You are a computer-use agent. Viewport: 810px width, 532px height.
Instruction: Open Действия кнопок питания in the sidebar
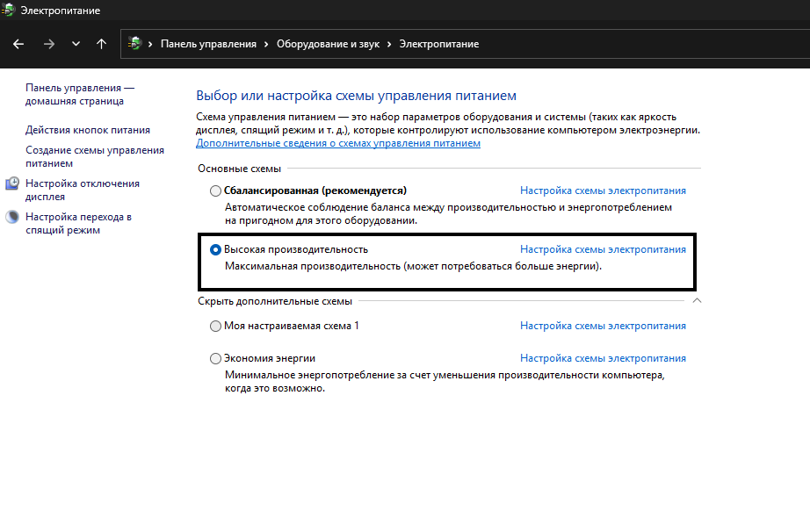[x=88, y=130]
